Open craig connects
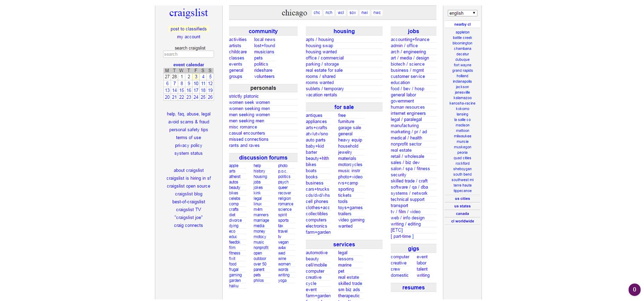This screenshot has width=644, height=301. (x=188, y=225)
